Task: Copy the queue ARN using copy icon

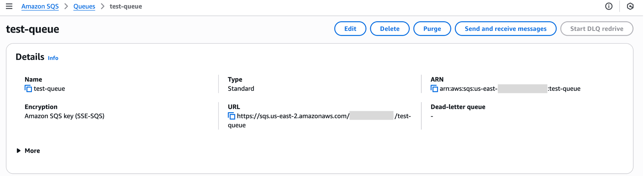Action: click(x=434, y=89)
